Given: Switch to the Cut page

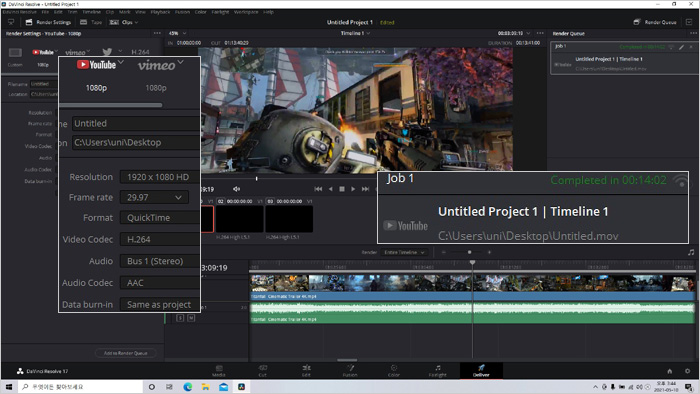Looking at the screenshot, I should pos(262,371).
